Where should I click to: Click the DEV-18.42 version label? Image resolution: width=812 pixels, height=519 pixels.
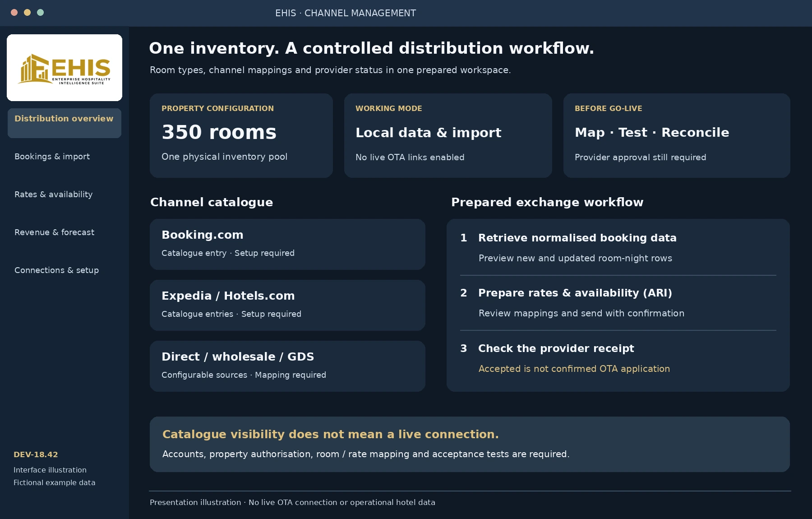point(36,454)
